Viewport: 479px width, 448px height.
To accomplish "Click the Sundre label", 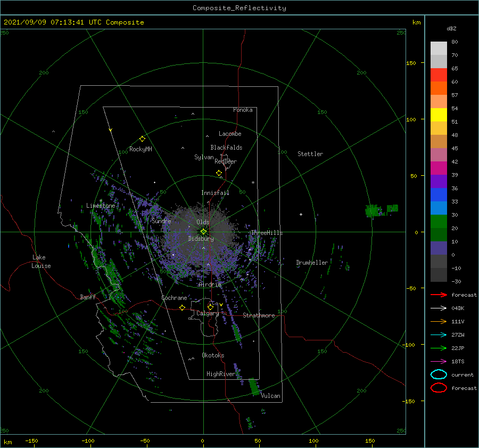I will click(162, 221).
